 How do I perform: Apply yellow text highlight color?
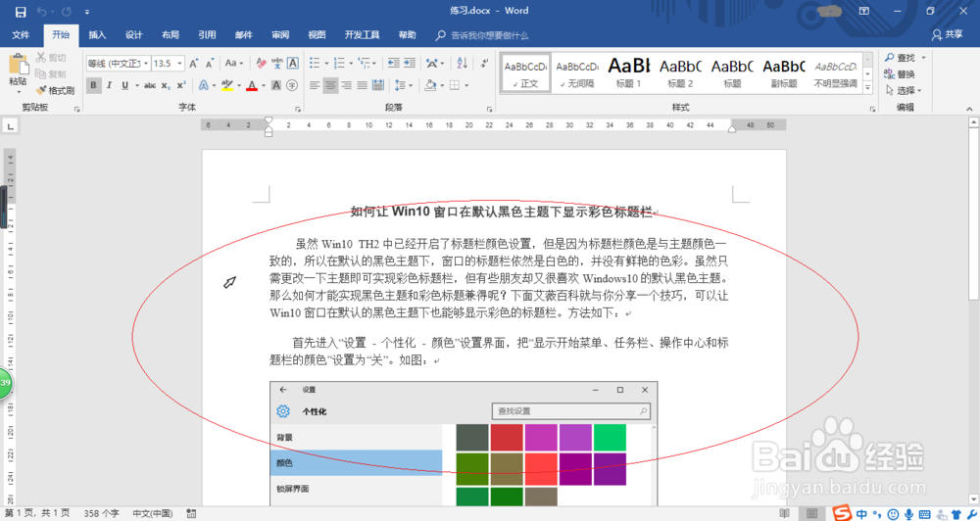tap(227, 85)
